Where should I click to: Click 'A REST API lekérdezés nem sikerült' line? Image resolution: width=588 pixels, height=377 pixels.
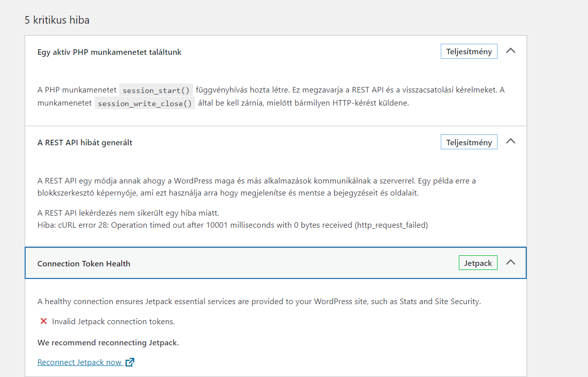point(128,213)
